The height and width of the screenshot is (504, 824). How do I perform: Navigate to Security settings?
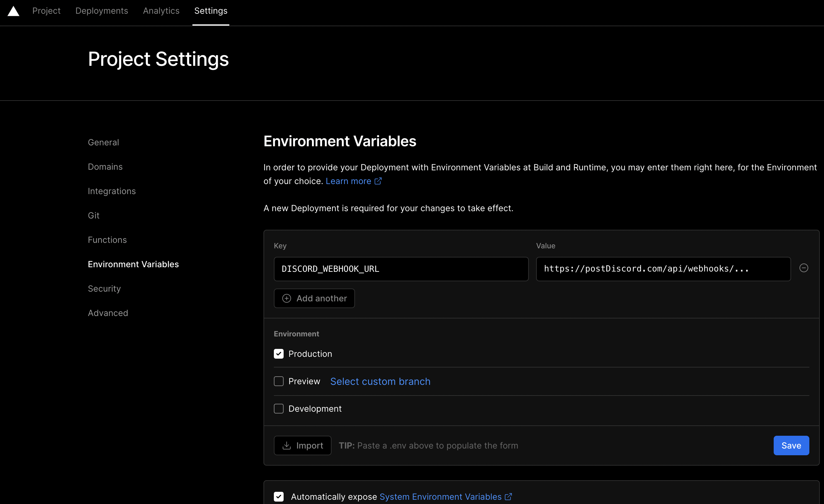click(104, 289)
